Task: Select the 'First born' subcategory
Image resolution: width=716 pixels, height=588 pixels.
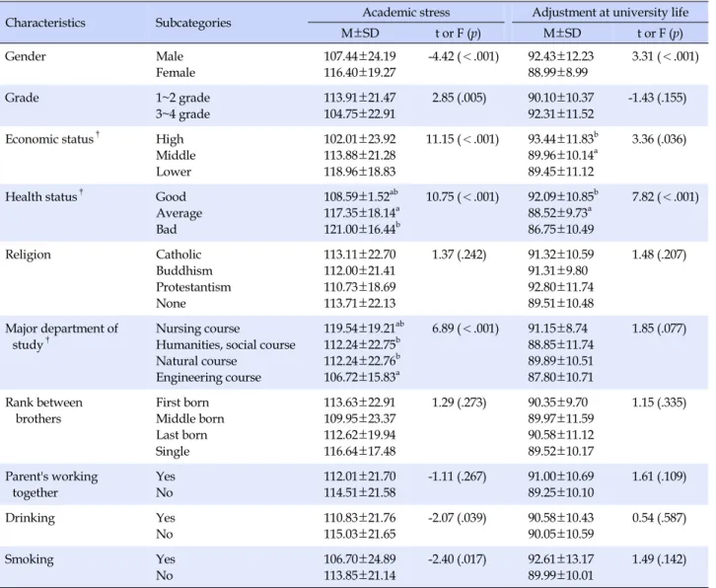Action: click(182, 403)
